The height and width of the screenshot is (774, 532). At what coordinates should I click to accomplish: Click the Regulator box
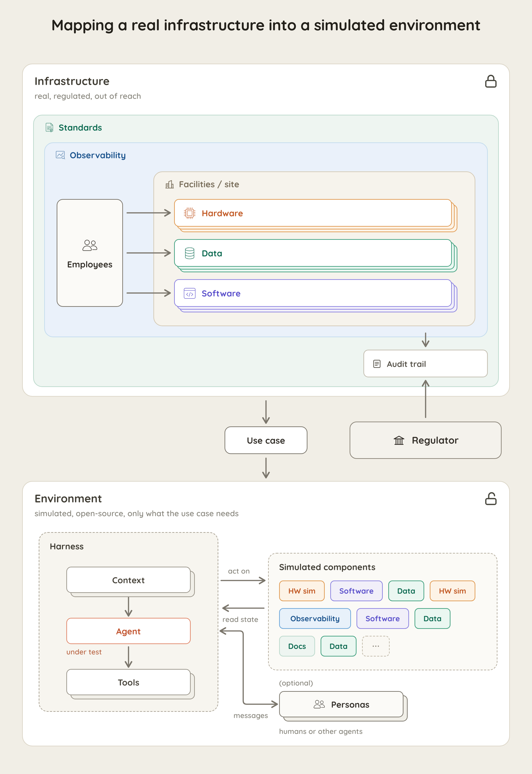tap(425, 440)
